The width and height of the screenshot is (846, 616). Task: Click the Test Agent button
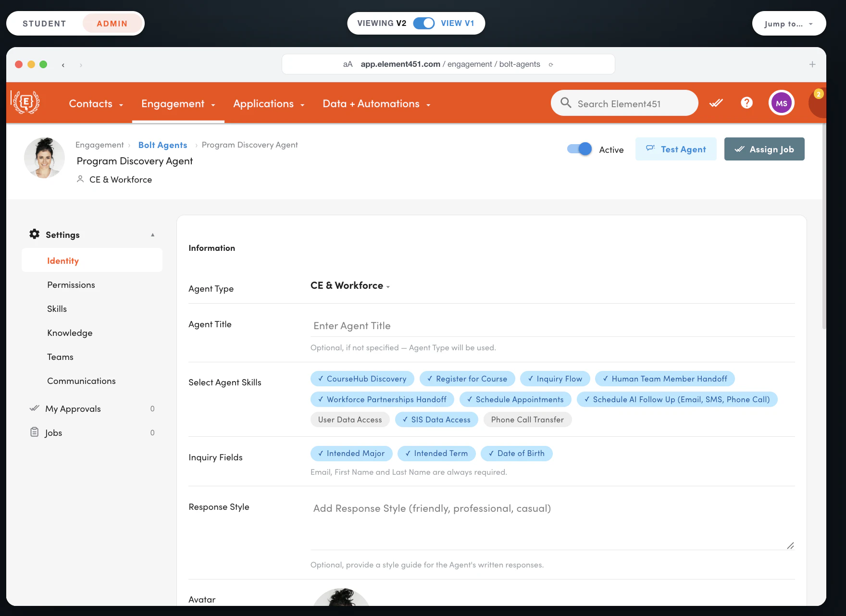(x=676, y=149)
